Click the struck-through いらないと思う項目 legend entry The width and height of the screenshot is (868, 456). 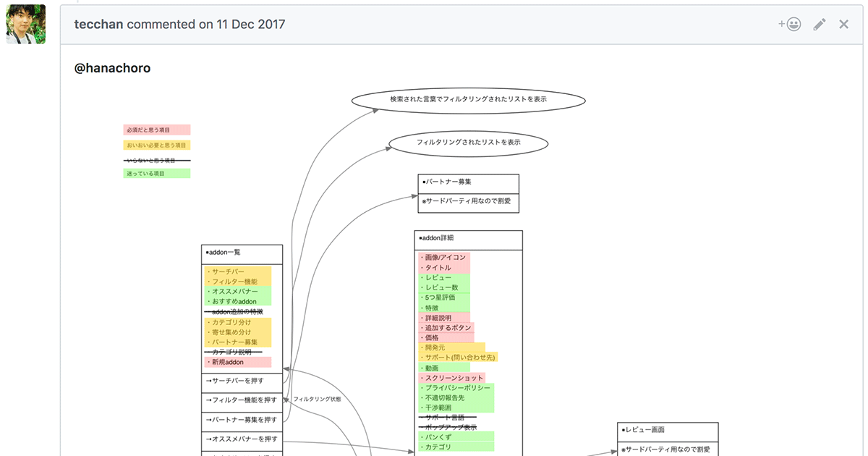click(156, 160)
